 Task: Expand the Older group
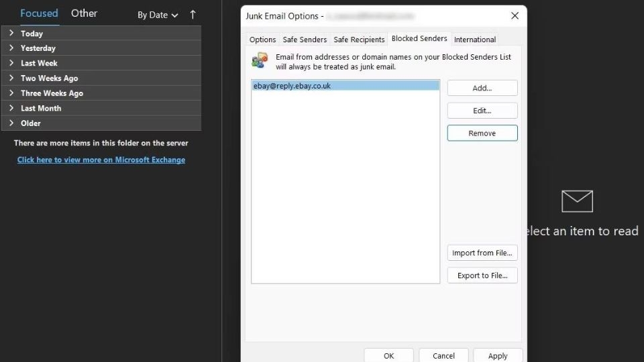coord(11,123)
